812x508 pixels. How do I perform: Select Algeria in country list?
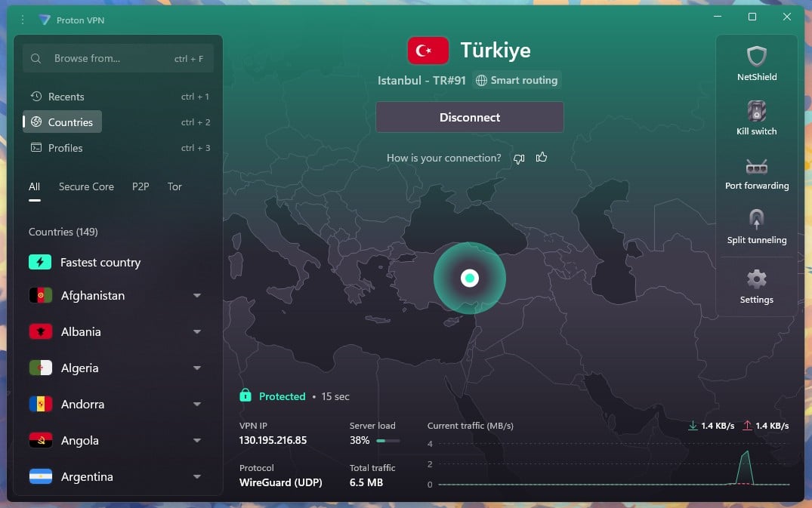pos(80,368)
